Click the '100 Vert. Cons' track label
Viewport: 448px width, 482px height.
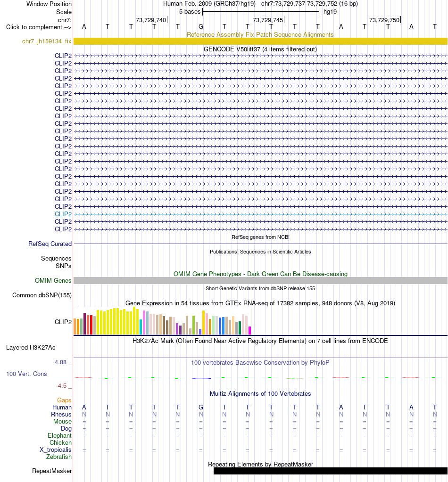(x=26, y=374)
